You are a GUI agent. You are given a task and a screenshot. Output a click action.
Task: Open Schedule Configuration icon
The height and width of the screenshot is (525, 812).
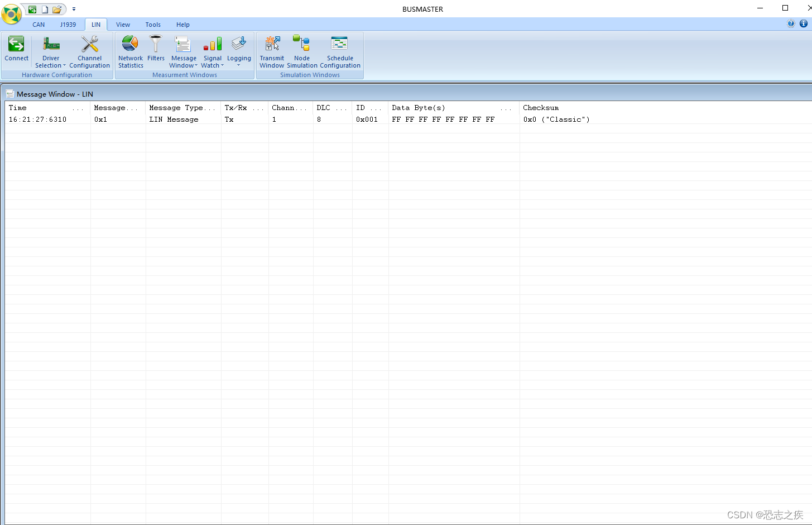click(x=339, y=44)
